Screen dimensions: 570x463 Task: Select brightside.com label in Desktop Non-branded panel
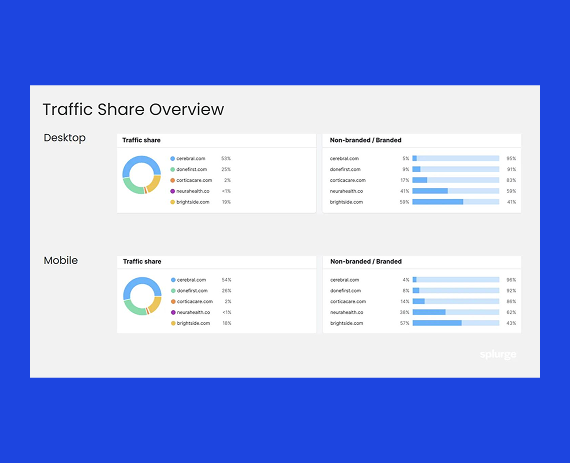click(346, 202)
